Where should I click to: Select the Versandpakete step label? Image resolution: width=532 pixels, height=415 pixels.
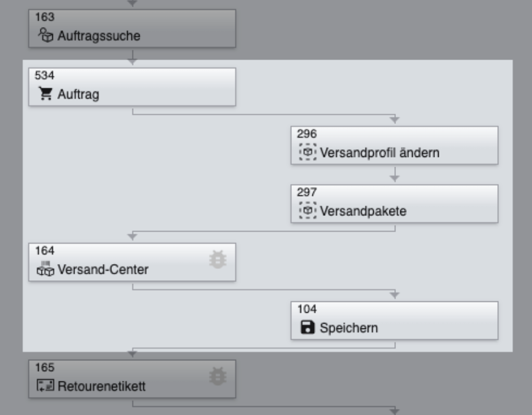point(363,211)
